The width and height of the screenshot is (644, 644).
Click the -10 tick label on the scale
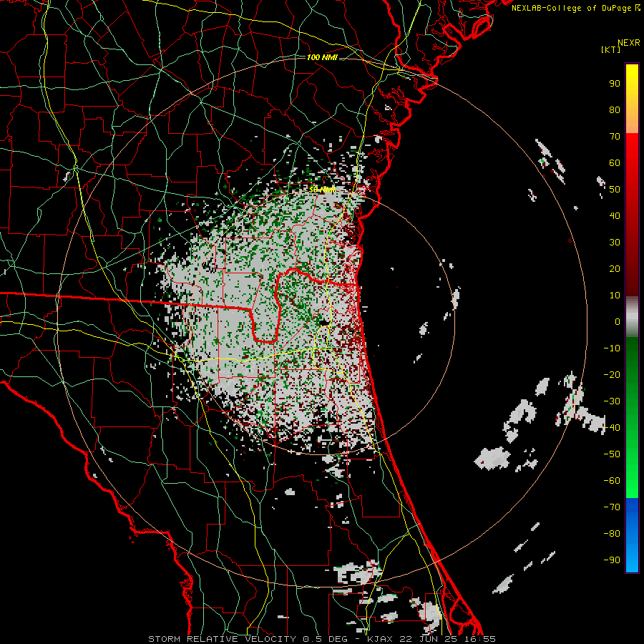[x=612, y=348]
